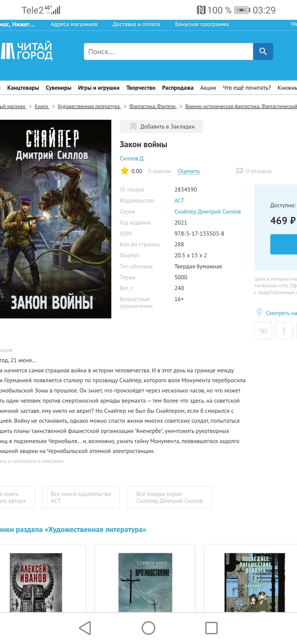The width and height of the screenshot is (297, 644).
Task: Open the Android recent apps square
Action: coord(212,628)
